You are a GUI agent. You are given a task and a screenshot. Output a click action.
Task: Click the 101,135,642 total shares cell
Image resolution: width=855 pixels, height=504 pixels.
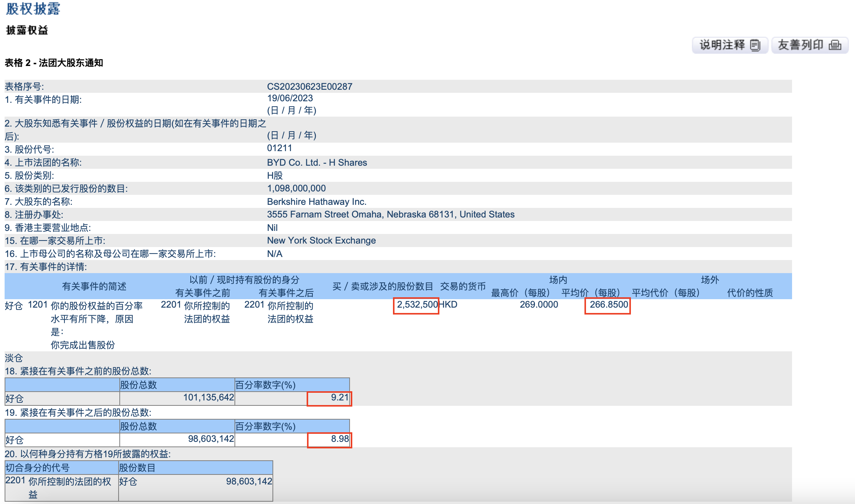208,398
